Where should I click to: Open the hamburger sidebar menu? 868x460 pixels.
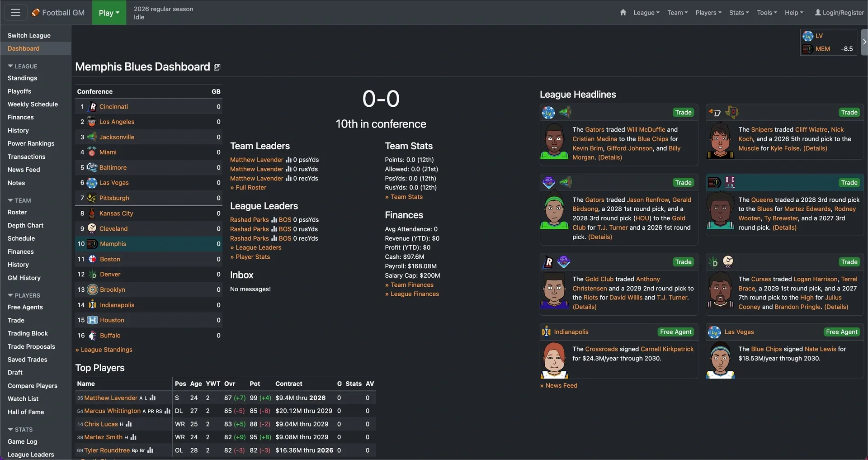pos(15,13)
